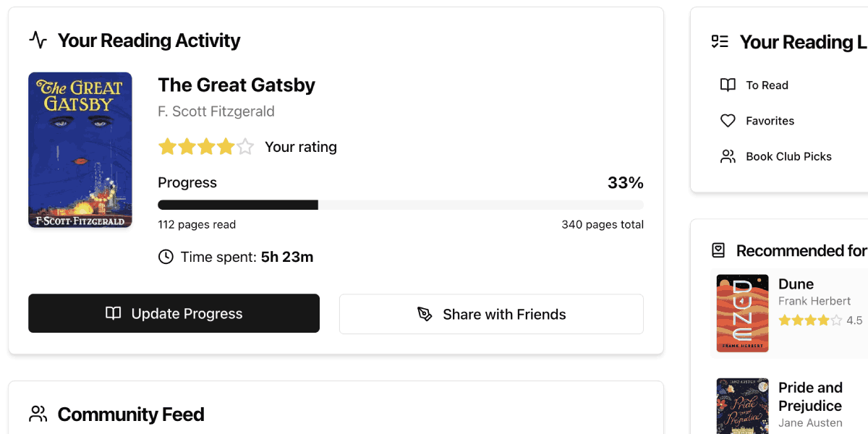Open the Favorites list
Viewport: 868px width, 434px height.
tap(770, 121)
